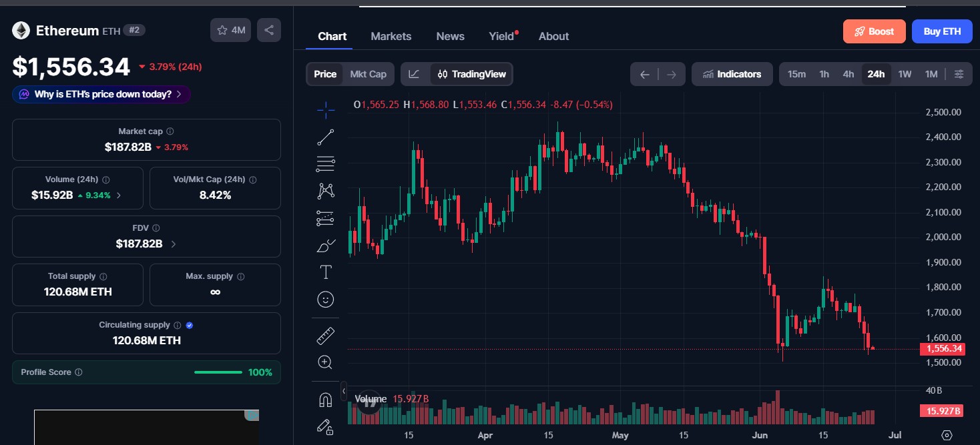The width and height of the screenshot is (980, 445).
Task: Click Market cap info icon
Action: click(170, 132)
